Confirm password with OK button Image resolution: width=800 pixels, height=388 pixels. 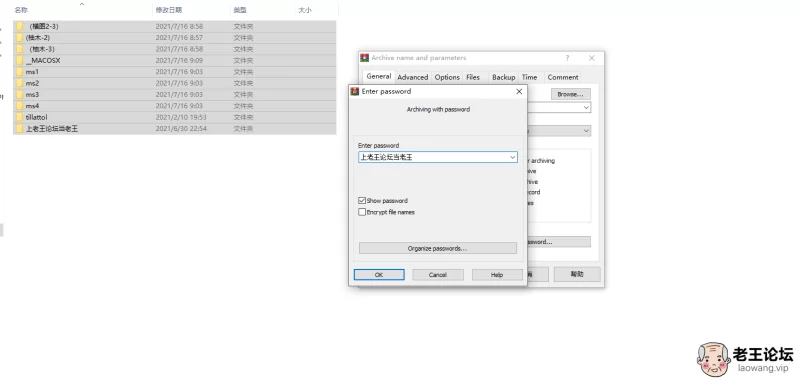379,275
